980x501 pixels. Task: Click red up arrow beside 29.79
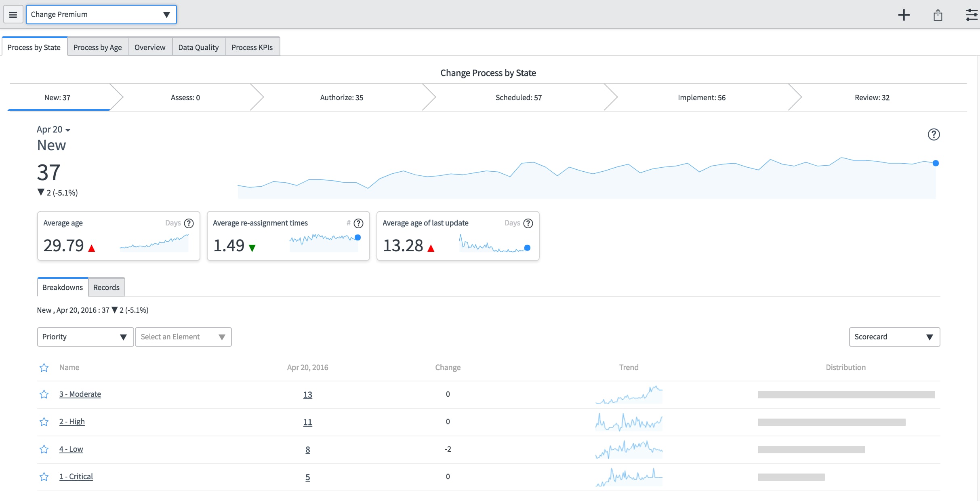[x=92, y=248]
